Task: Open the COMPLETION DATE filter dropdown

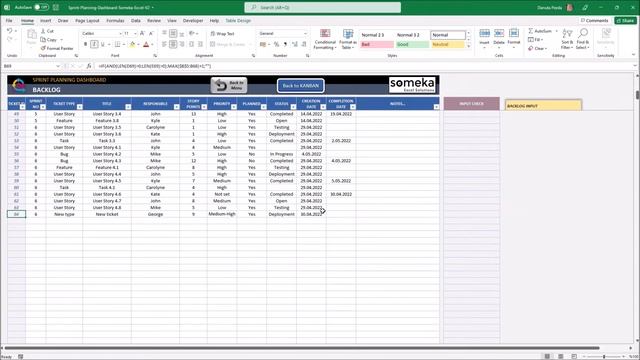Action: pos(353,107)
